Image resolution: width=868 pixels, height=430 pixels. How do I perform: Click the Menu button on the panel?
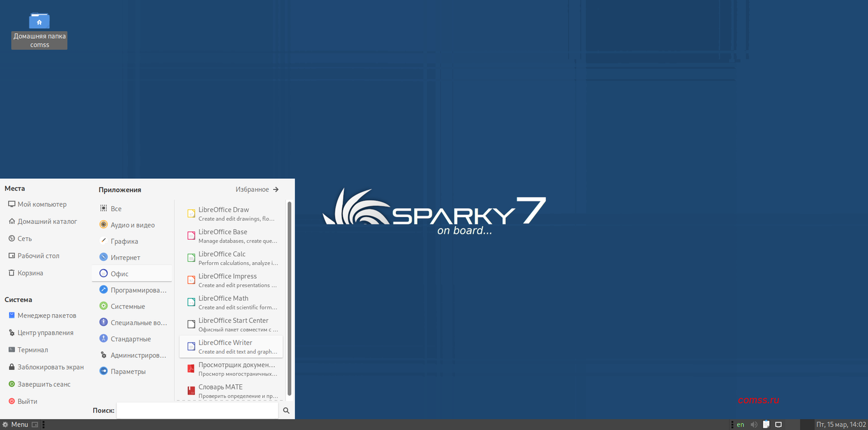point(15,424)
